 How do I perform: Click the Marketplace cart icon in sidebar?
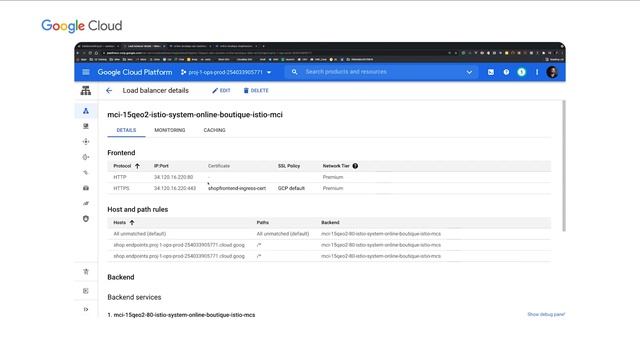point(86,271)
